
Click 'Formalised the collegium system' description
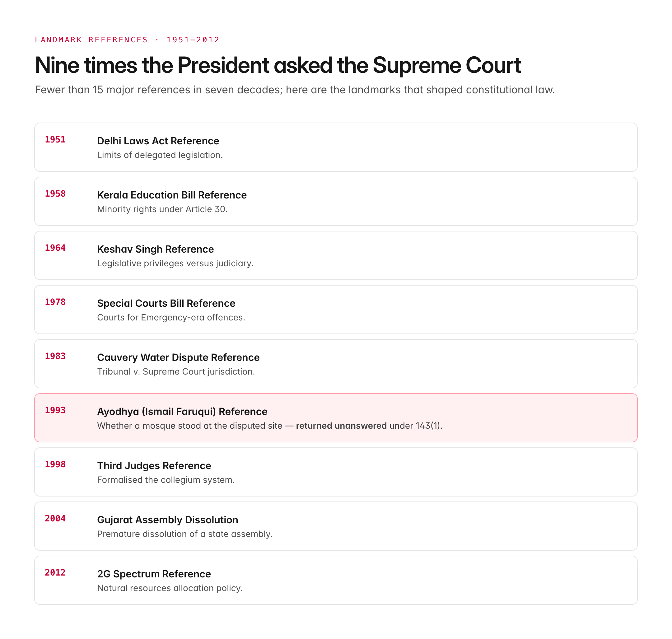[166, 480]
